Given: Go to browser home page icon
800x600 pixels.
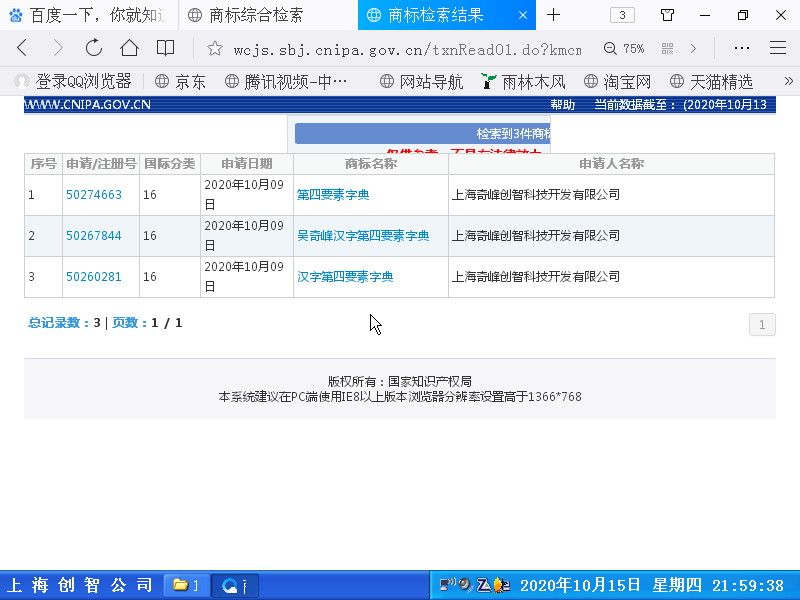Looking at the screenshot, I should point(129,48).
